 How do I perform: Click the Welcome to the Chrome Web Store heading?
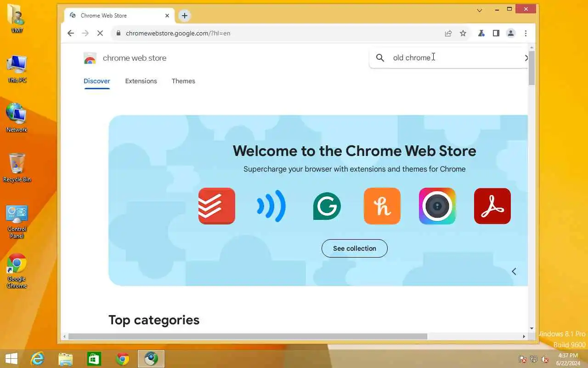tap(354, 151)
